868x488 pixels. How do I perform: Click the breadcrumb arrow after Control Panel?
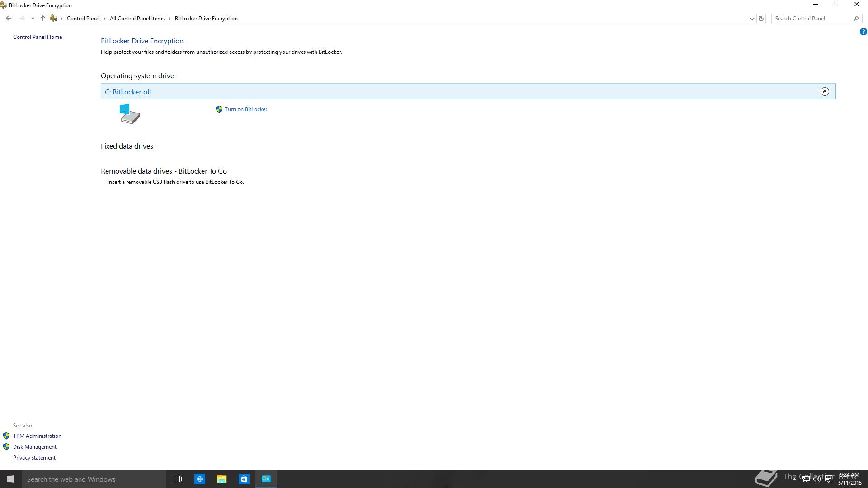(x=104, y=19)
